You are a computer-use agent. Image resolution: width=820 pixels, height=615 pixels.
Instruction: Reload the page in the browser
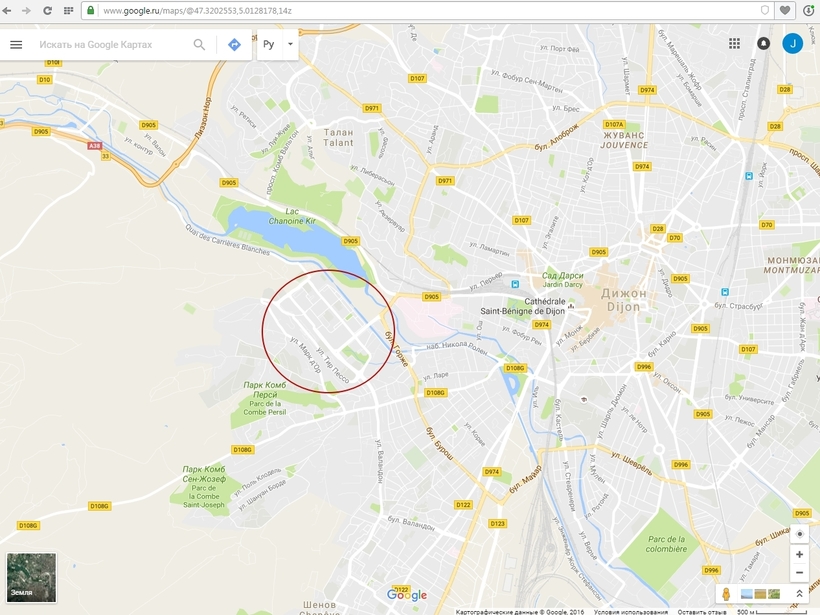point(47,10)
